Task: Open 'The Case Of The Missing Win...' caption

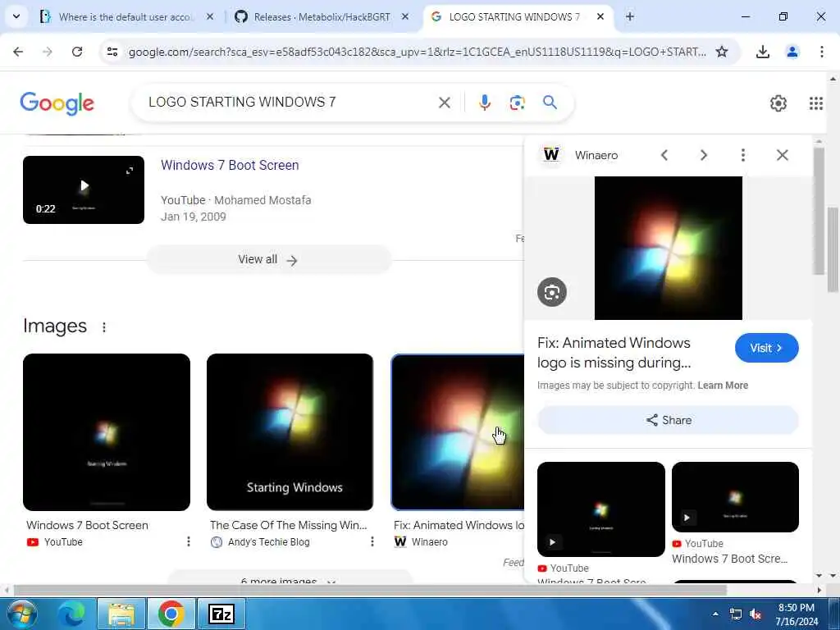Action: pos(288,525)
